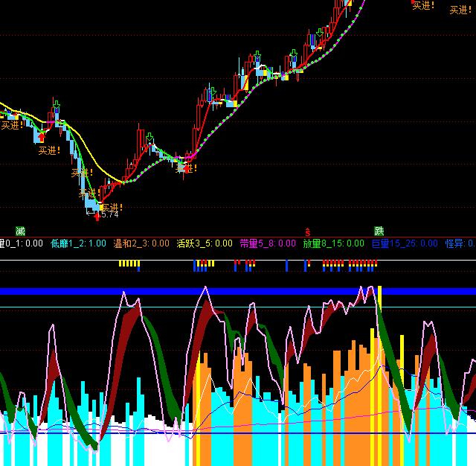The image size is (476, 466).
Task: Click the rightmost red tick cluster in signal strip
Action: click(x=363, y=263)
